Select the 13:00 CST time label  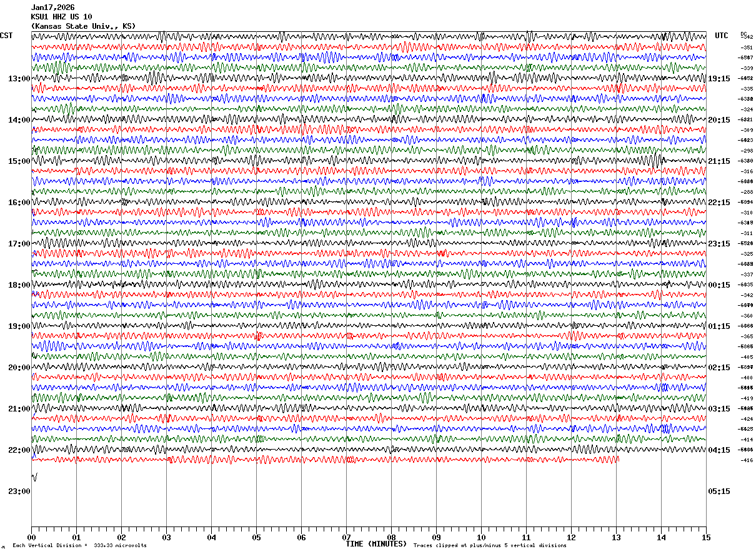[19, 79]
